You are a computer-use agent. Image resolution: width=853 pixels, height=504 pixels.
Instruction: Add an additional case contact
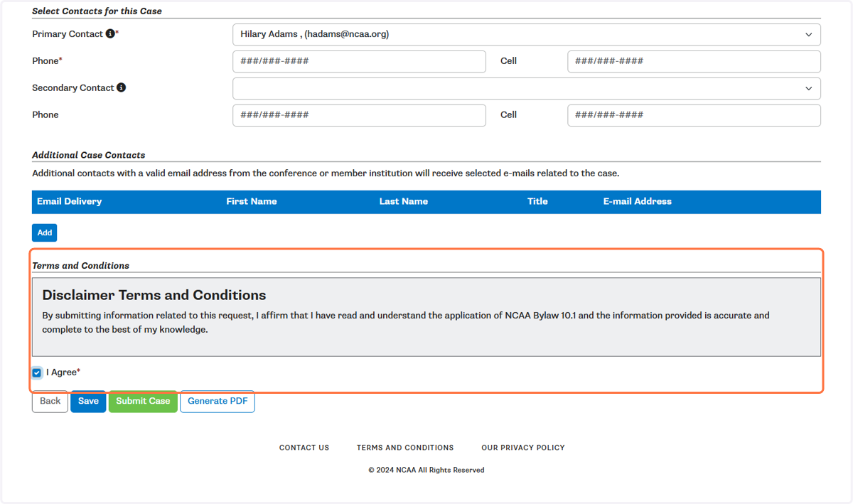pyautogui.click(x=45, y=232)
